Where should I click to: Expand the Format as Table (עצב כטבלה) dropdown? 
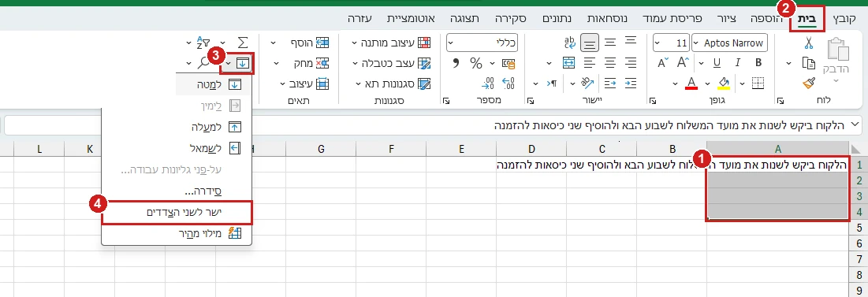point(354,63)
